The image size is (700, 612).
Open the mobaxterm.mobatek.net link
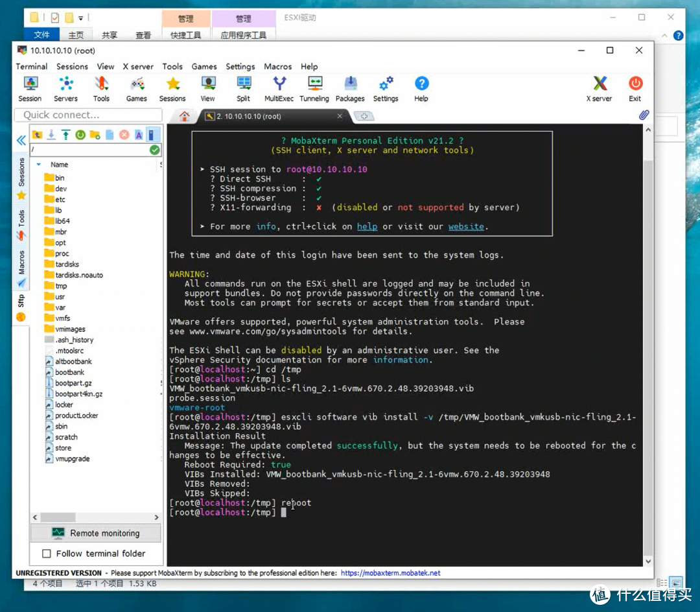pyautogui.click(x=391, y=572)
